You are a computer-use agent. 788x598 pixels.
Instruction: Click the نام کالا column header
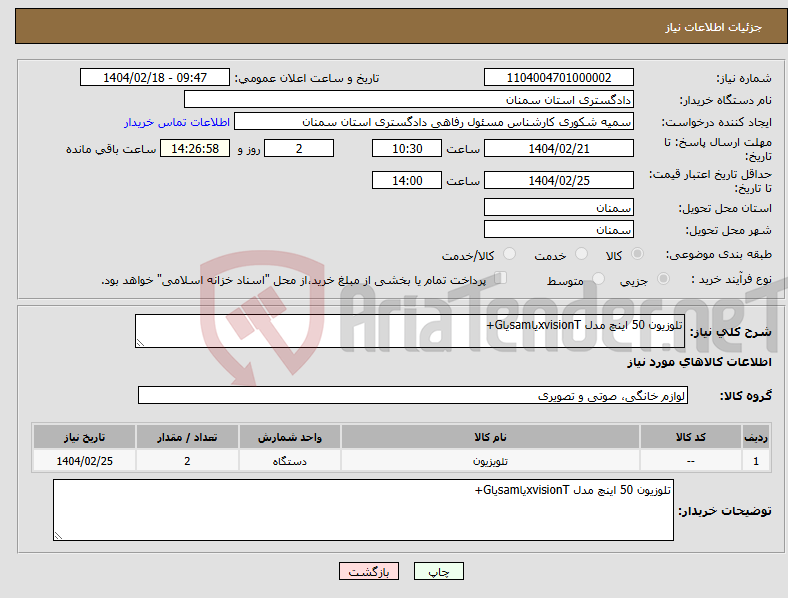click(x=490, y=437)
